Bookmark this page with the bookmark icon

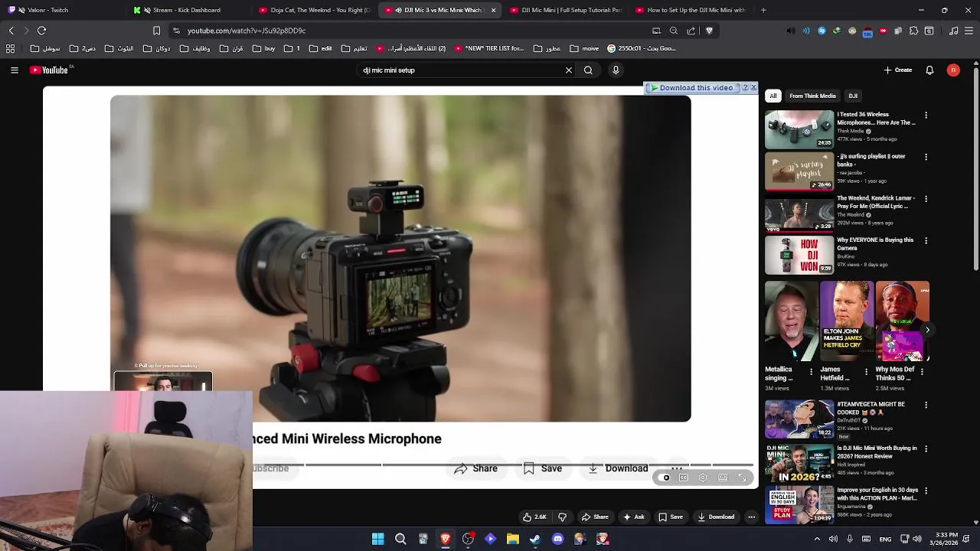pyautogui.click(x=156, y=31)
